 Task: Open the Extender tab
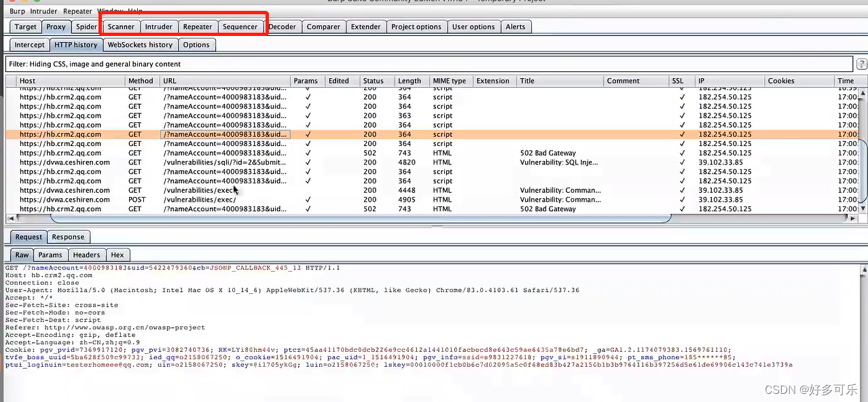[365, 26]
